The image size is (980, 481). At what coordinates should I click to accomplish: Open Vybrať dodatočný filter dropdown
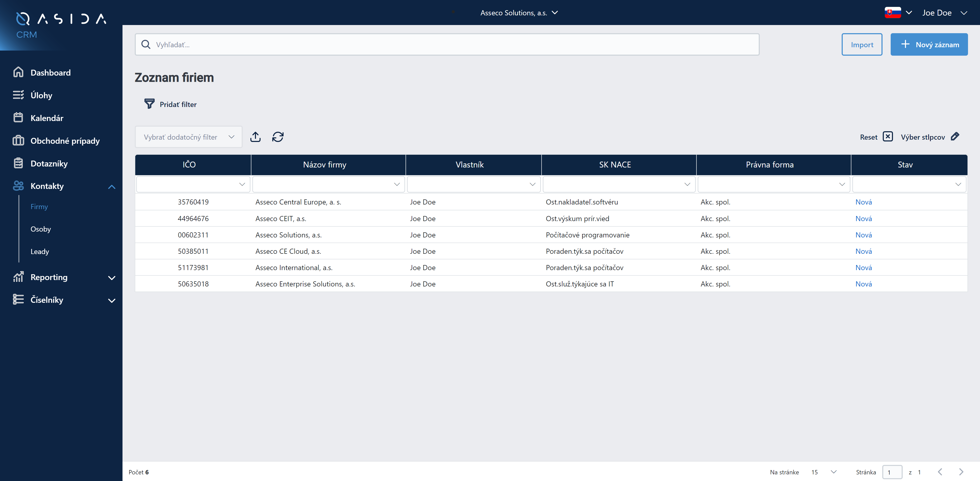(189, 137)
